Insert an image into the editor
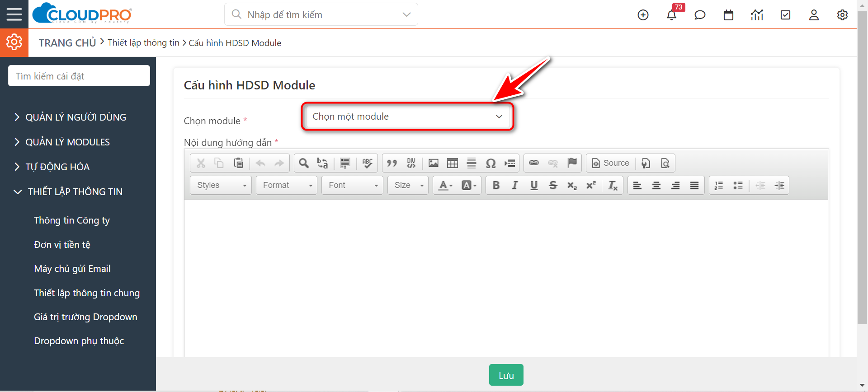 point(434,163)
